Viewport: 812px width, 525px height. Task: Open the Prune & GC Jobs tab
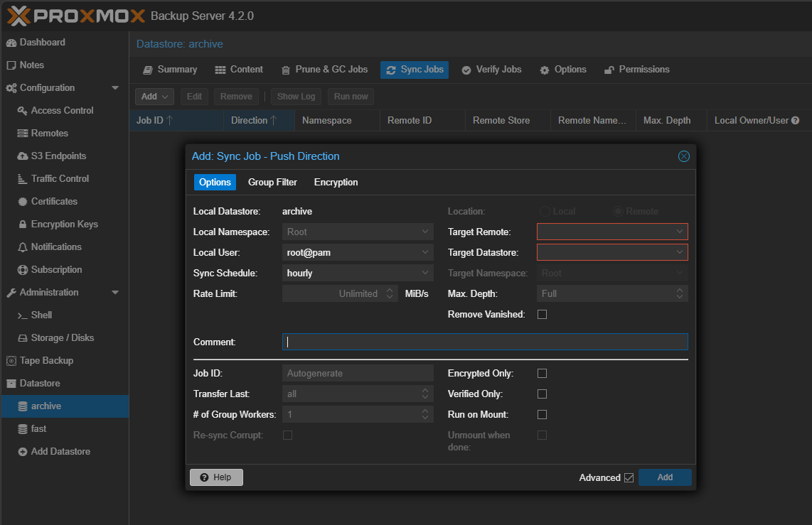pyautogui.click(x=324, y=70)
